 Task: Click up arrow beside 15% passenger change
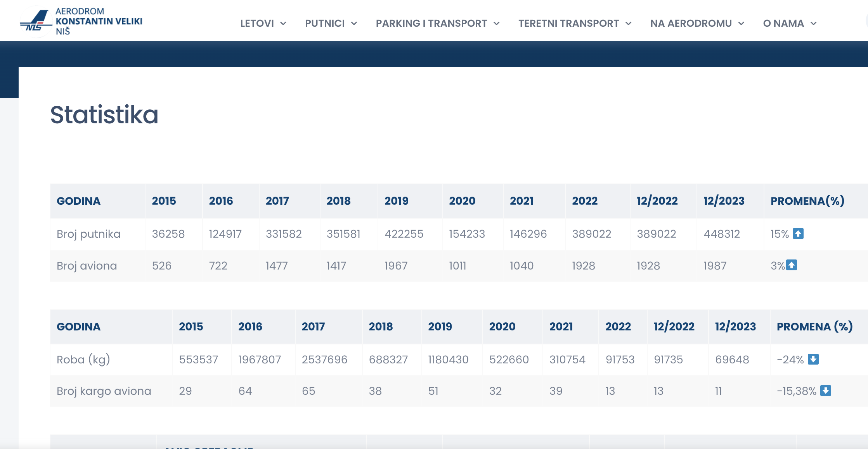(798, 233)
